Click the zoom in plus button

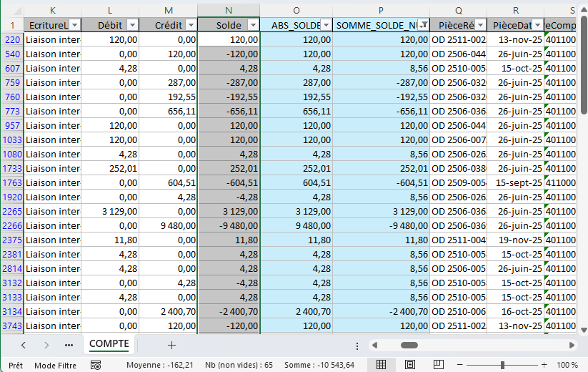547,365
